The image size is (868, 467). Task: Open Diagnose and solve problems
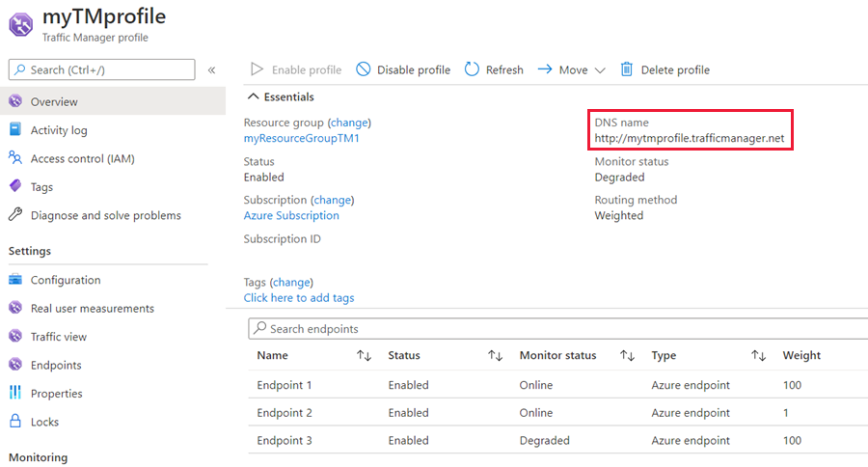pos(105,215)
